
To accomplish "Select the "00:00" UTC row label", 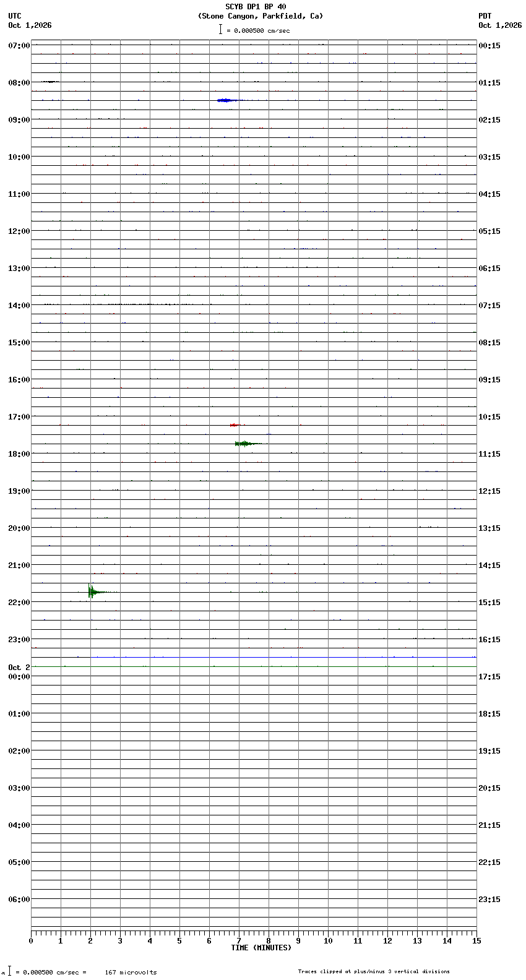I will (x=19, y=677).
